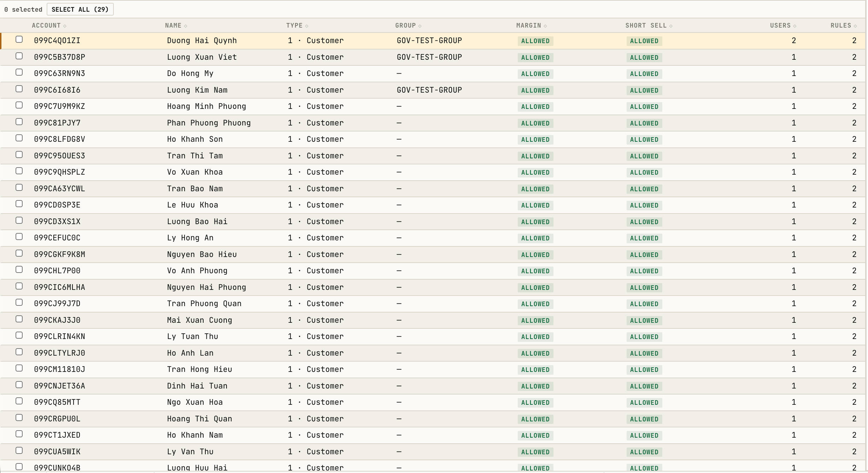Screen dimensions: 868x473
Task: Sort by the RULES column arrow
Action: click(x=855, y=26)
